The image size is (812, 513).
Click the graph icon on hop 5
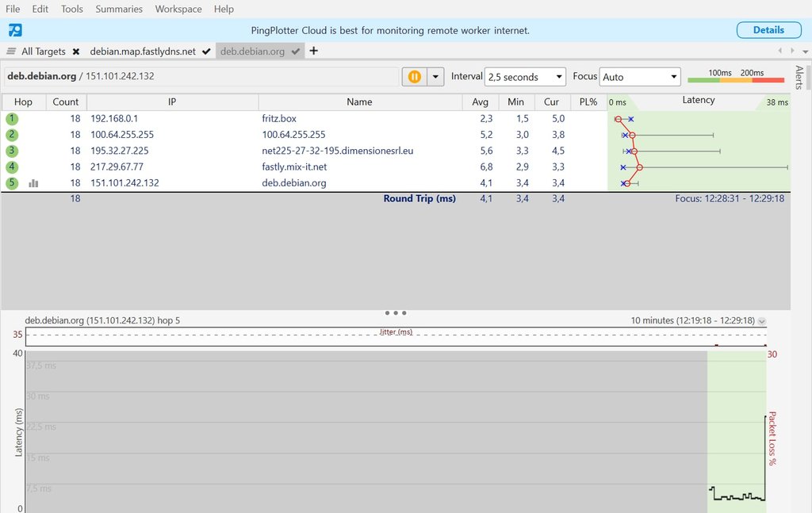coord(33,183)
